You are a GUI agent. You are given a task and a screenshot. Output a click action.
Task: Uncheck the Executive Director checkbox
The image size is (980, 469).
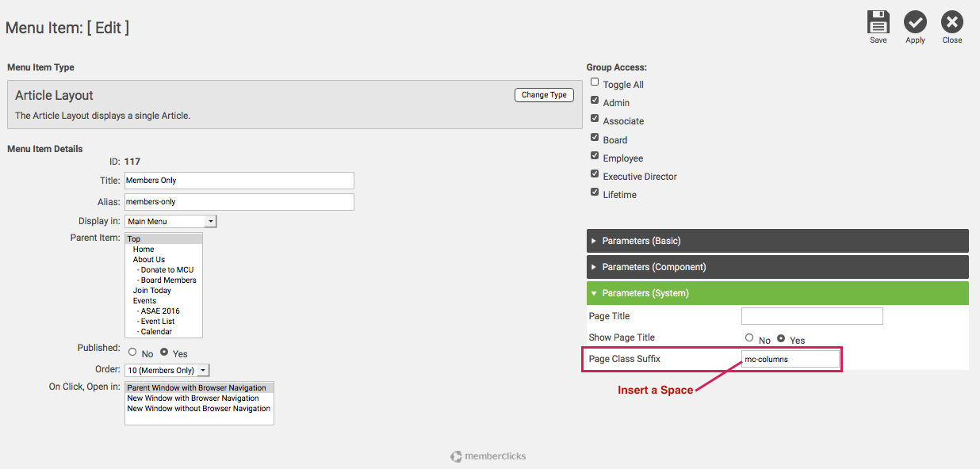[x=595, y=174]
